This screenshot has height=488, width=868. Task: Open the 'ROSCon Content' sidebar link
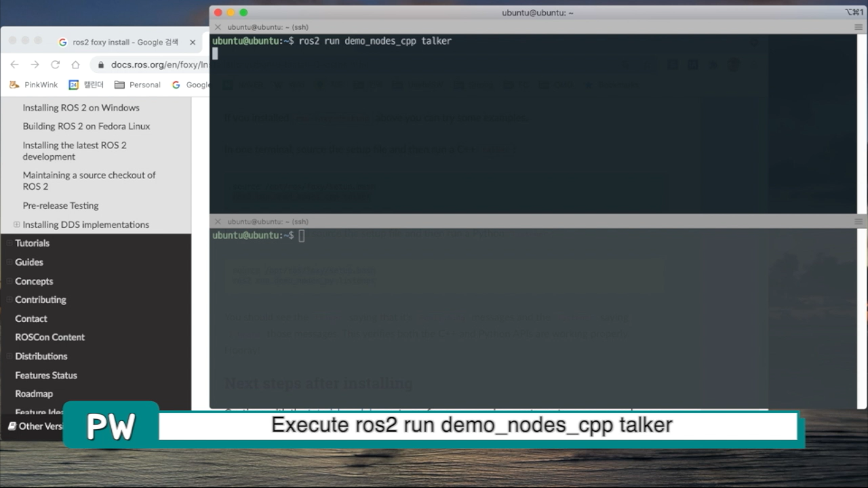click(x=50, y=337)
